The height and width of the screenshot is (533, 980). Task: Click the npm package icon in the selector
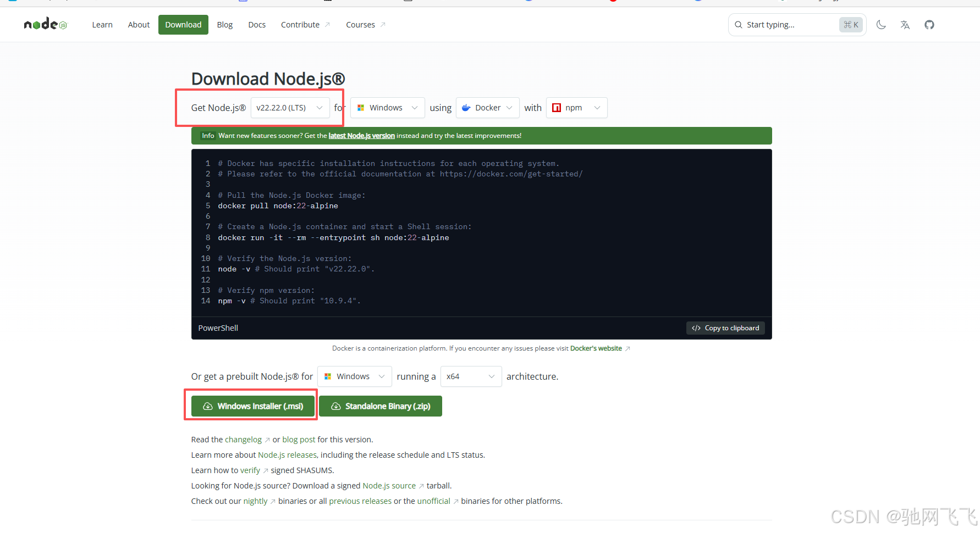[556, 108]
